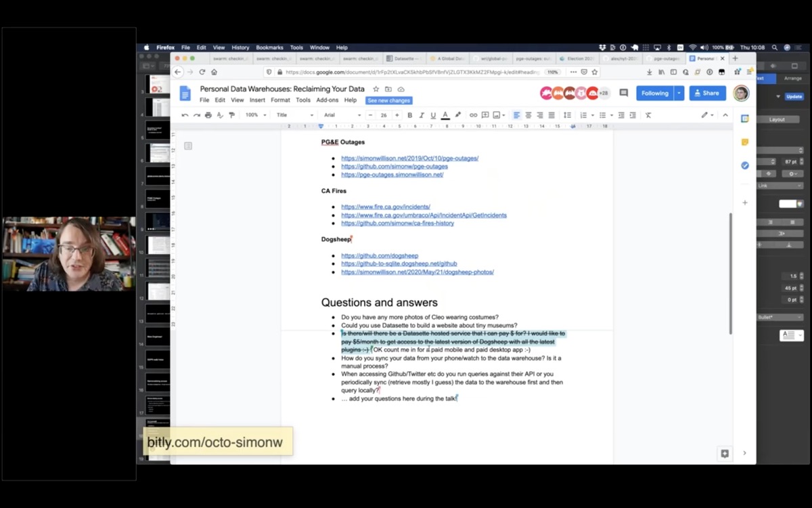Toggle underline formatting
The height and width of the screenshot is (508, 812).
click(x=433, y=115)
